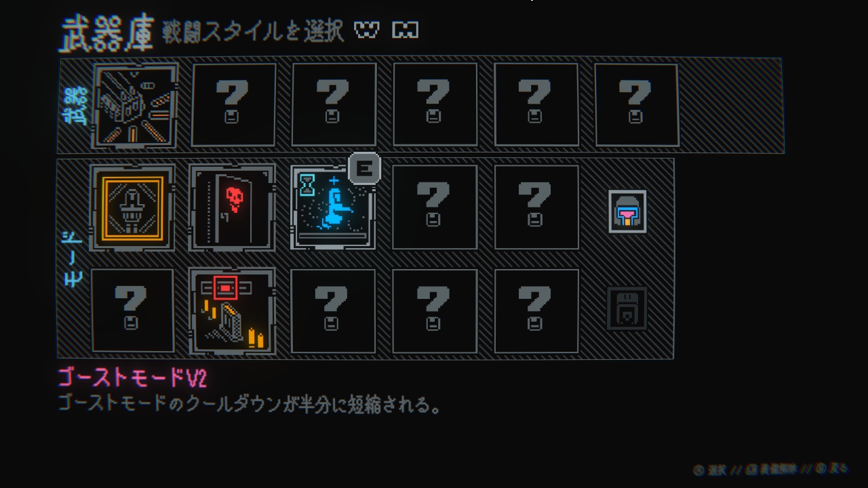Click the W key icon in header

[x=366, y=30]
